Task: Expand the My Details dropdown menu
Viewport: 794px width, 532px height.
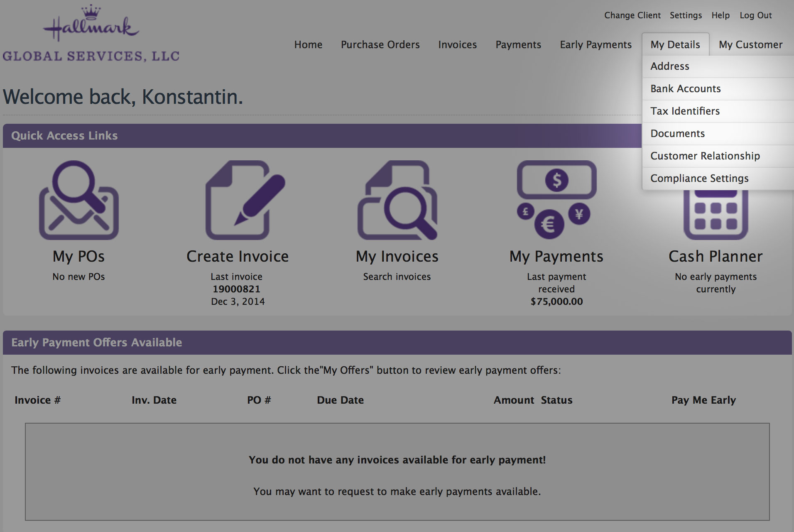Action: (x=675, y=44)
